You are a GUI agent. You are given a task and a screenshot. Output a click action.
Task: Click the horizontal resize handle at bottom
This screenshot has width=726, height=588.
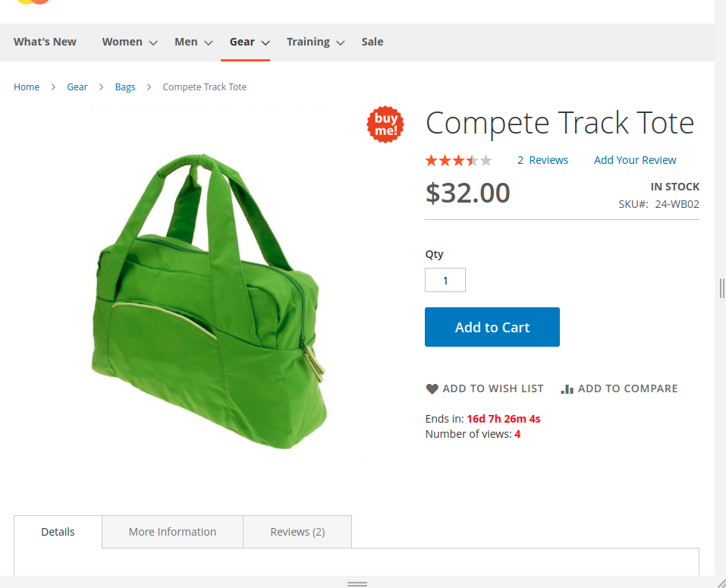click(x=357, y=584)
